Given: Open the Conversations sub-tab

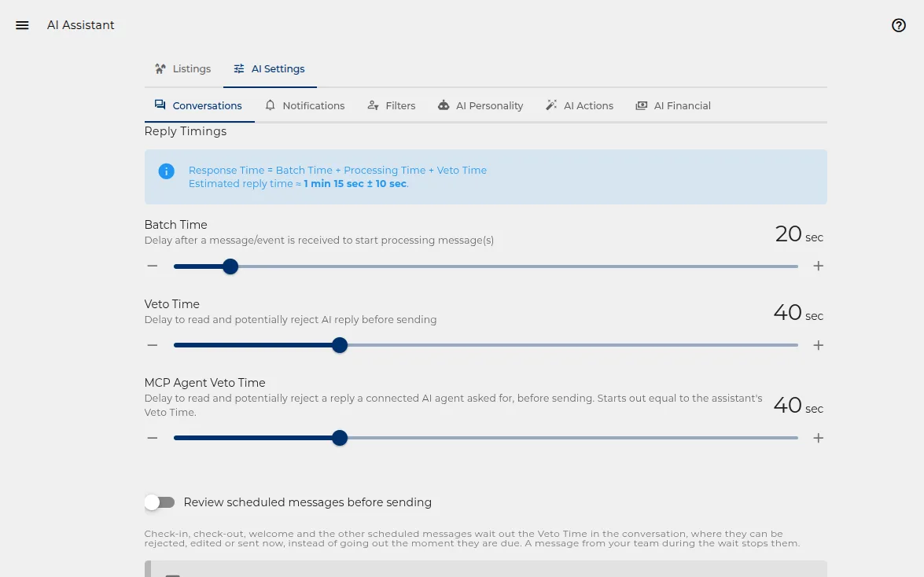Looking at the screenshot, I should click(199, 105).
